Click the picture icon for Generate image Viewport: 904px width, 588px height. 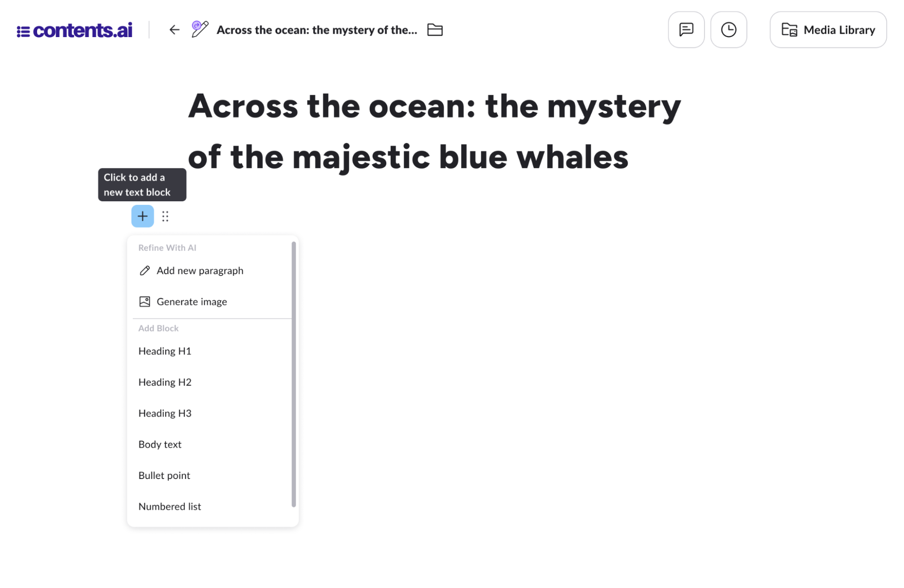click(145, 302)
